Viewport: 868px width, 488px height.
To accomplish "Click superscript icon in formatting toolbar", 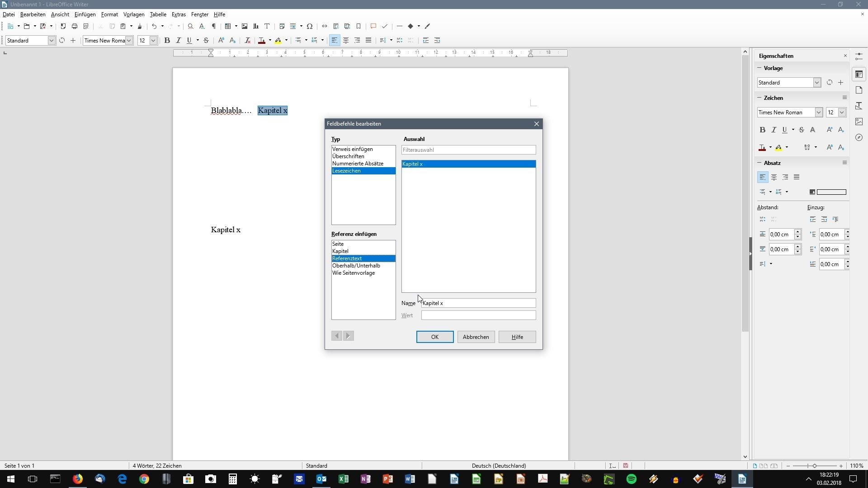I will coord(221,40).
